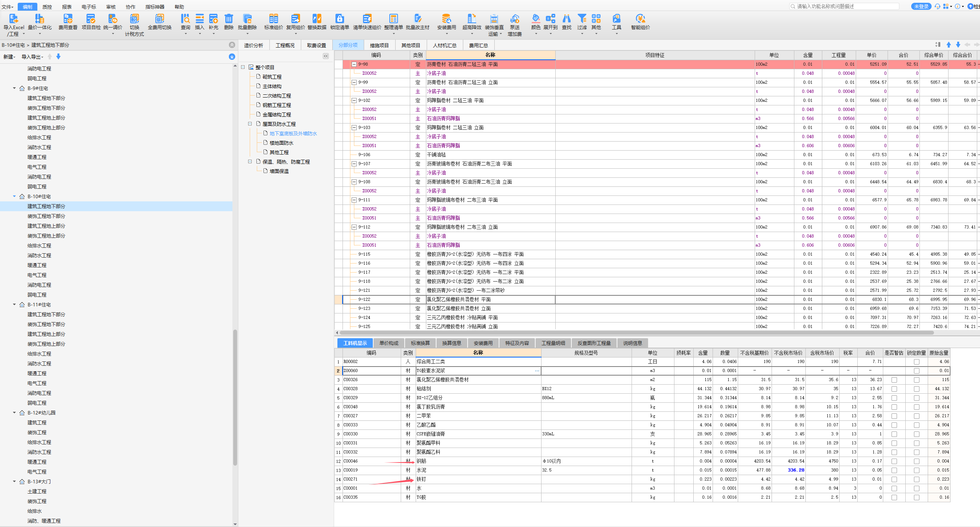Click the 费用汇总 tab
The image size is (980, 527).
point(478,45)
